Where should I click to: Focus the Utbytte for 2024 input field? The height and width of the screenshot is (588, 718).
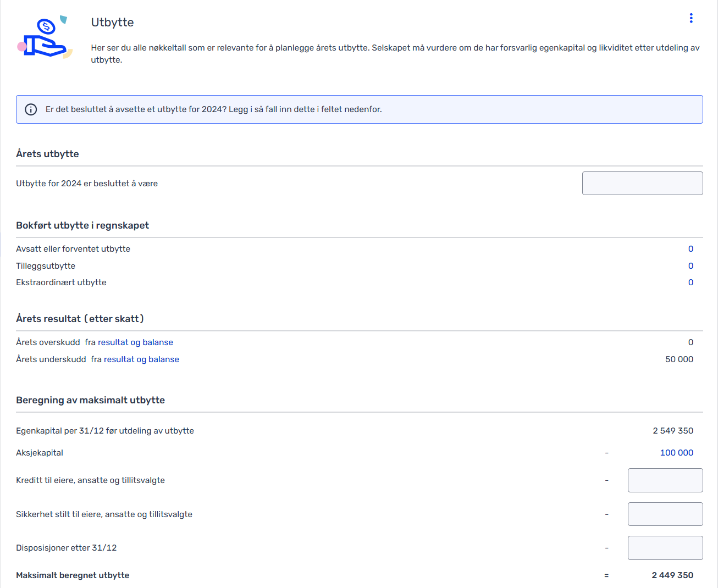click(642, 183)
